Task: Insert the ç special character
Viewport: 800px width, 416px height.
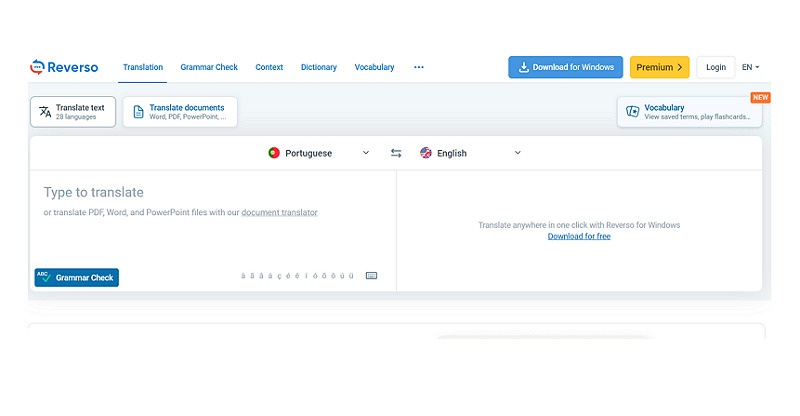Action: pyautogui.click(x=279, y=276)
